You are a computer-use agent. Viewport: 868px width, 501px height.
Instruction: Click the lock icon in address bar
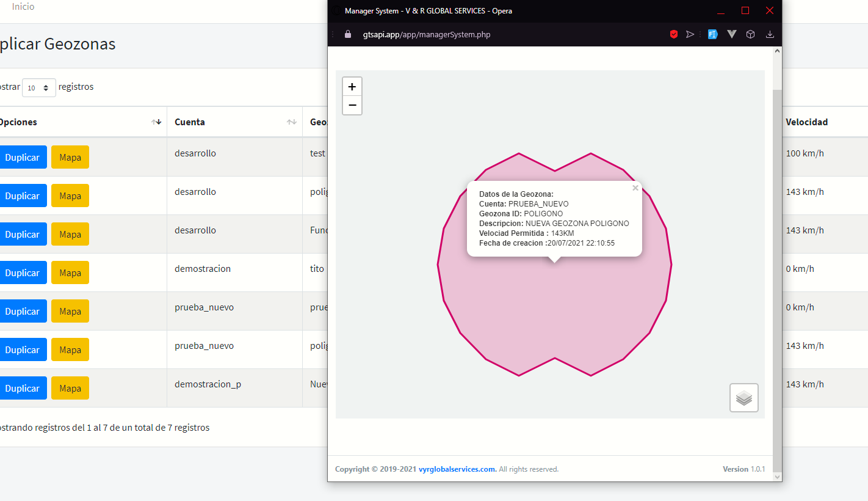348,34
